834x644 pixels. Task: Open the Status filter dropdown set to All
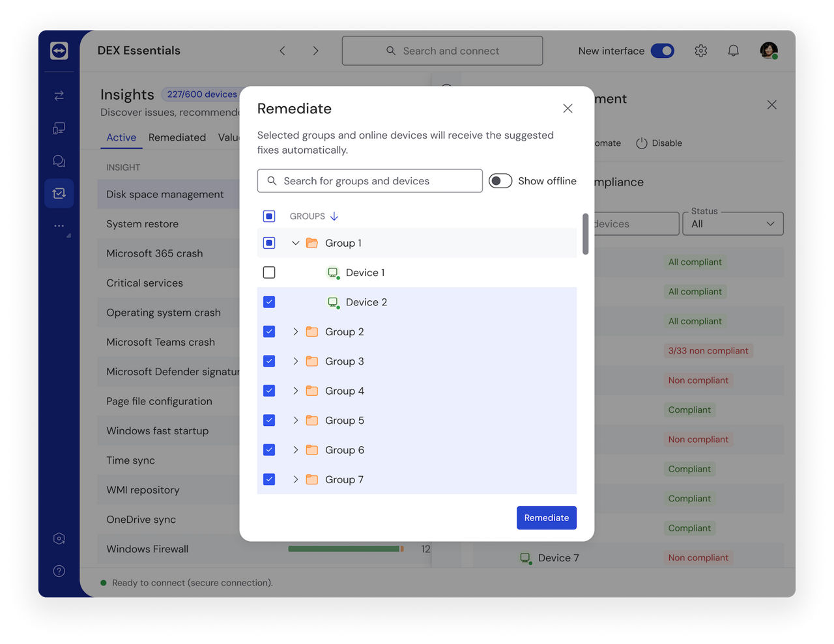[x=732, y=223]
